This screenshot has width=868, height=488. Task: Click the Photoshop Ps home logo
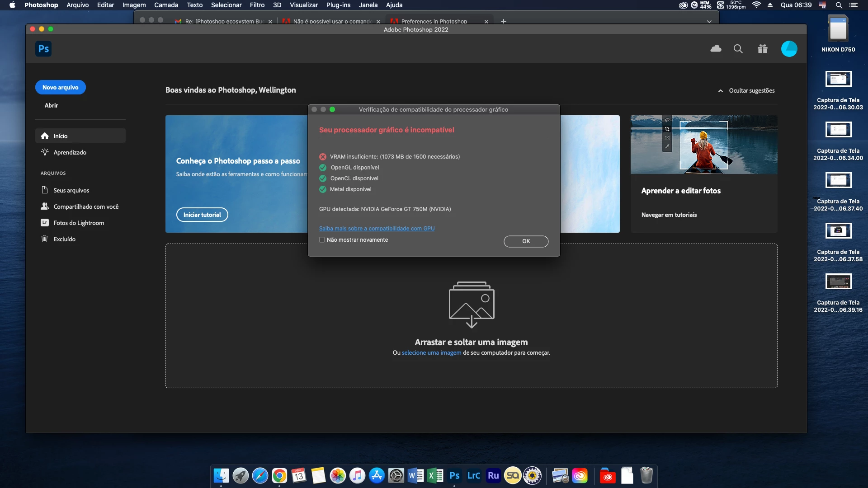[x=43, y=49]
